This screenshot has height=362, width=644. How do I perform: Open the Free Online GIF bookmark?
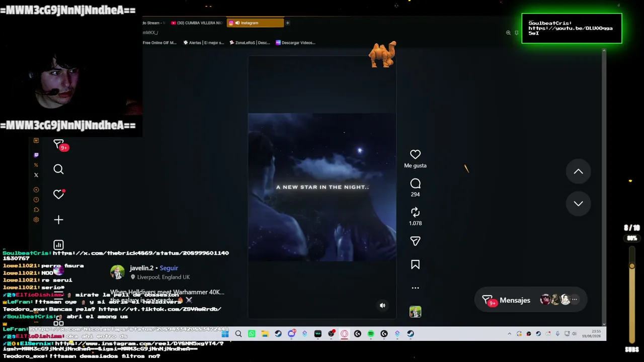point(159,43)
